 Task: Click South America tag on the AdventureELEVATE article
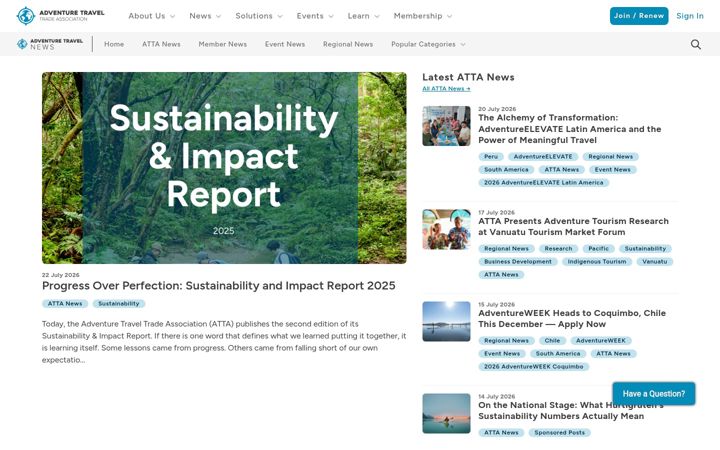(506, 169)
